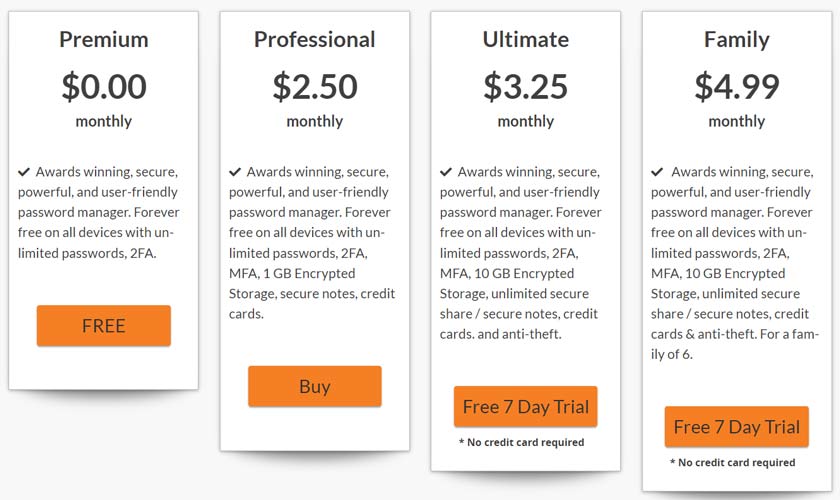Viewport: 840px width, 500px height.
Task: Click the Ultimate 'No credit card required' note
Action: 522,442
